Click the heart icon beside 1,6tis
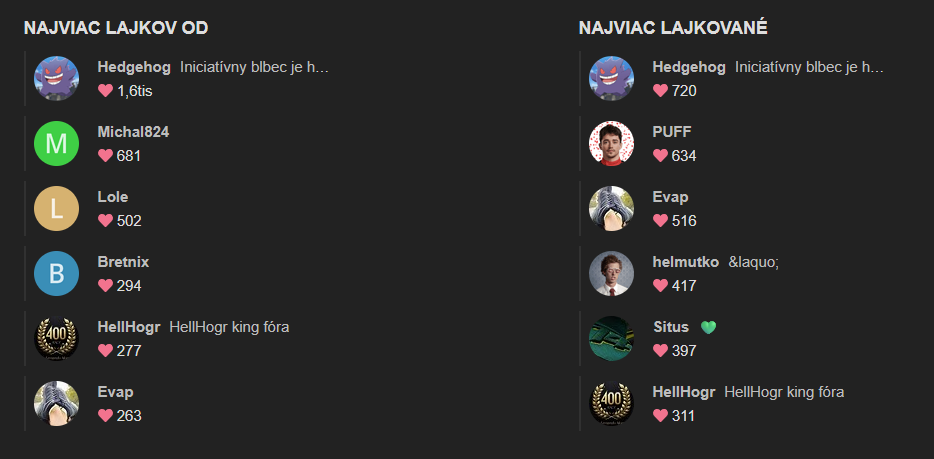Viewport: 934px width, 459px height. click(x=105, y=91)
